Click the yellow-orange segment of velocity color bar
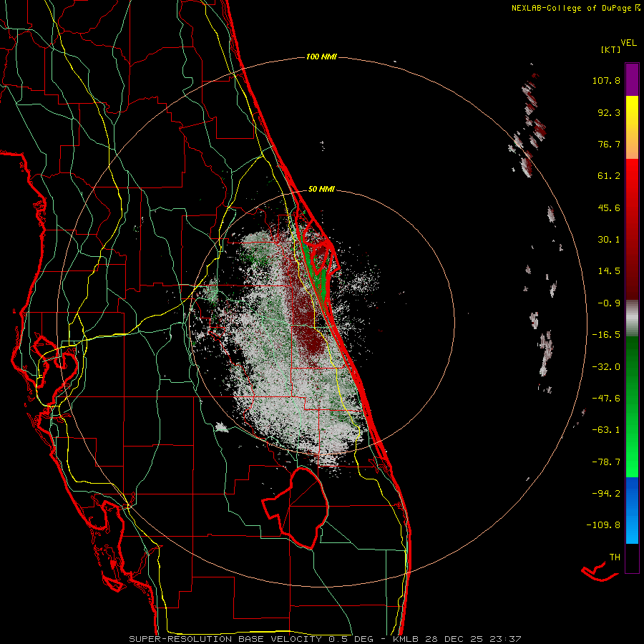This screenshot has height=644, width=644. 632,127
